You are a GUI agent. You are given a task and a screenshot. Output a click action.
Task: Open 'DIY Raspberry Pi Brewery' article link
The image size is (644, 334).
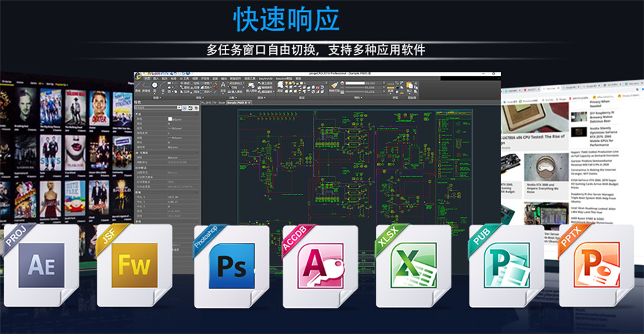pyautogui.click(x=602, y=117)
